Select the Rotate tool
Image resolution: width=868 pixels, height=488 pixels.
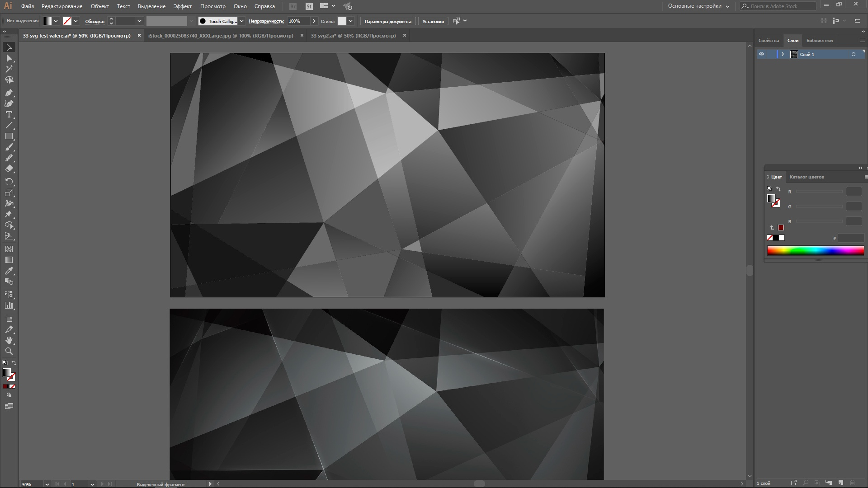[x=9, y=181]
